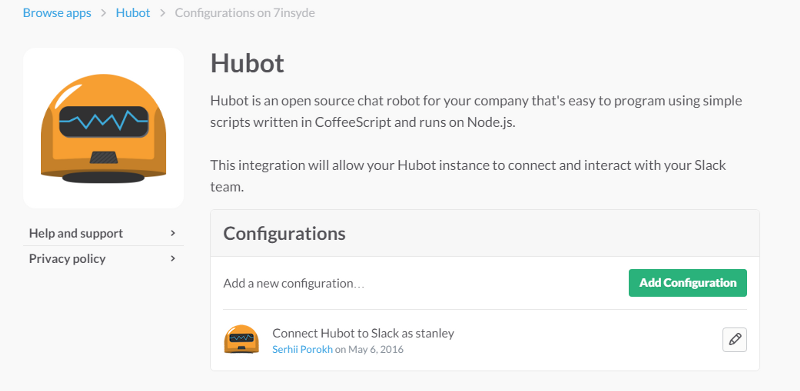Go to Browse apps breadcrumb

pyautogui.click(x=57, y=13)
